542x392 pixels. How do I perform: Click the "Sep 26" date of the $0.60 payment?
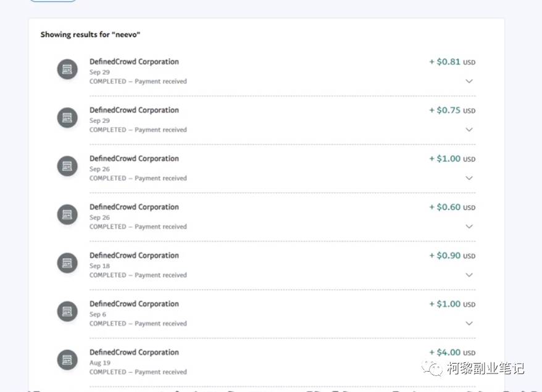(99, 217)
